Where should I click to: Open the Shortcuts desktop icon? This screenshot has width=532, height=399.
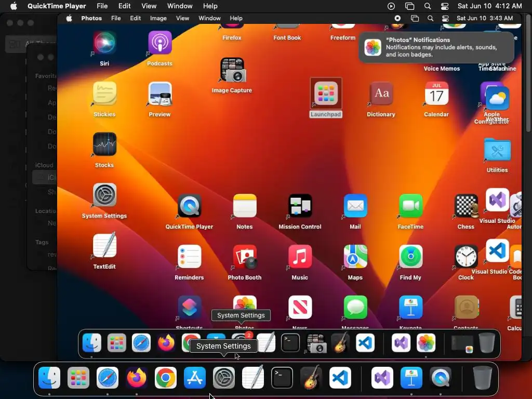point(189,308)
